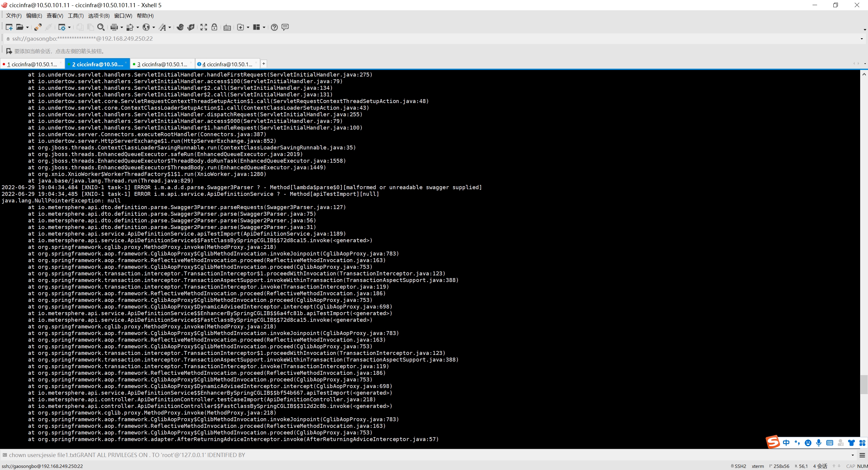Viewport: 868px width, 470px height.
Task: Open Sogou soft keyboard icon
Action: [x=830, y=443]
